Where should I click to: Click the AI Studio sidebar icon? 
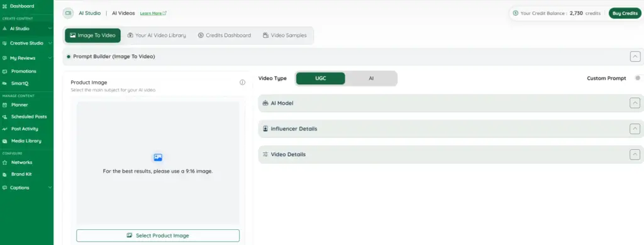4,29
